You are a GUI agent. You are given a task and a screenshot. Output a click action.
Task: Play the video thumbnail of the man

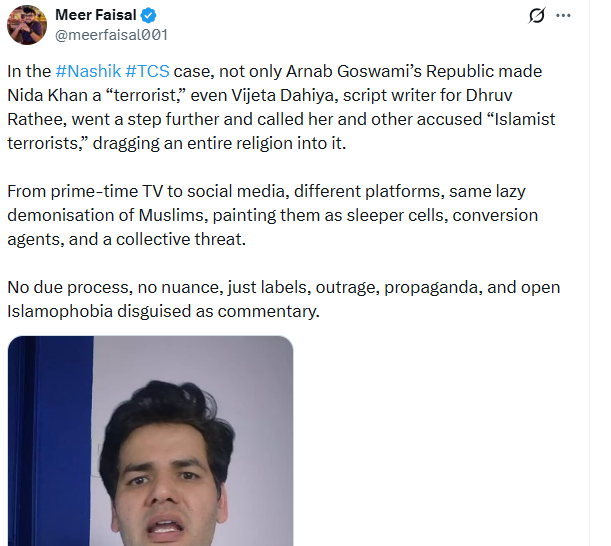[150, 440]
